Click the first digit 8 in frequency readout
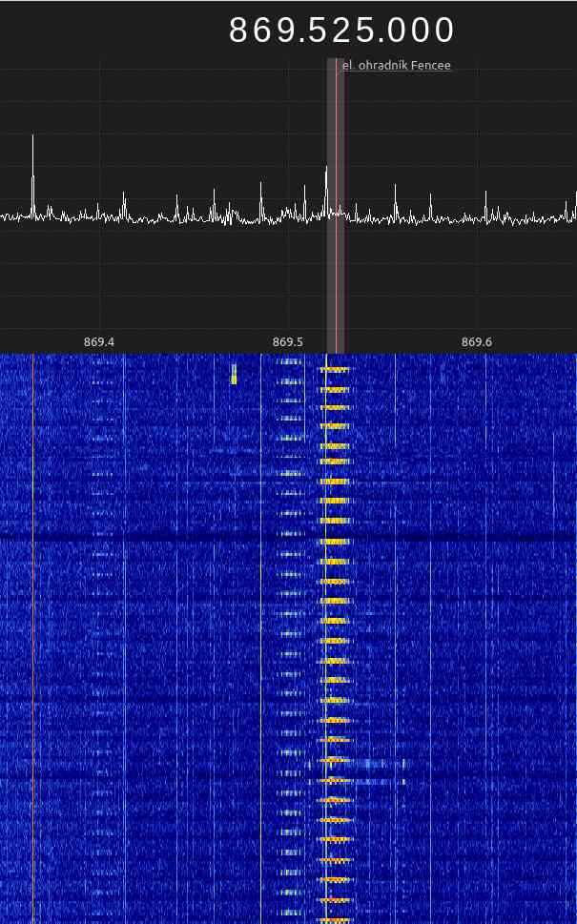Image resolution: width=577 pixels, height=924 pixels. coord(239,31)
